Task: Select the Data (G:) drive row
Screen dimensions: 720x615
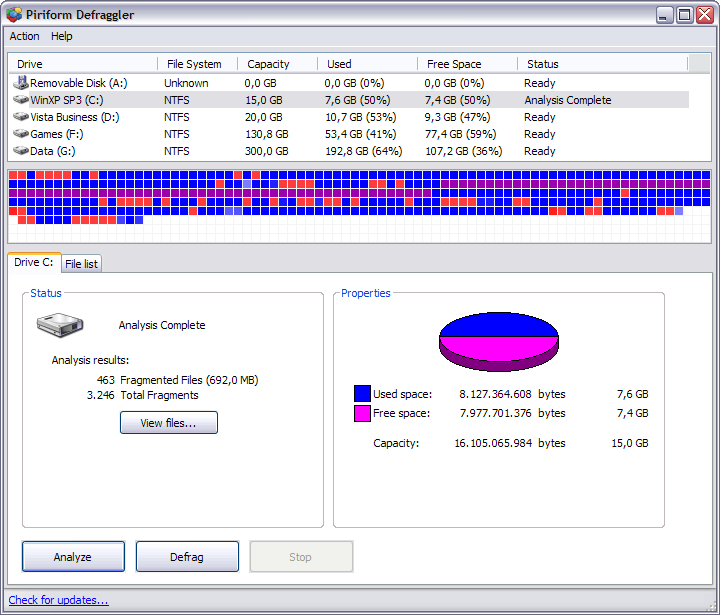Action: coord(349,151)
